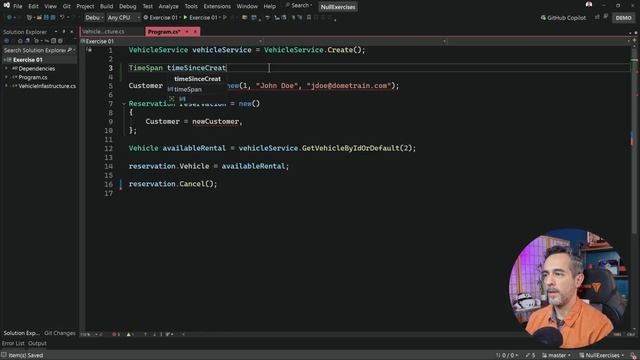Viewport: 640px width, 360px height.
Task: Click the Save toolbar icon
Action: 46,18
